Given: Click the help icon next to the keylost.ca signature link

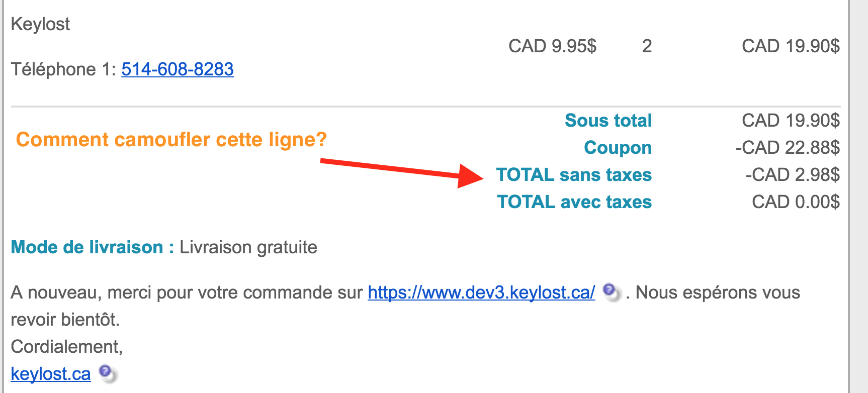Looking at the screenshot, I should click(107, 373).
